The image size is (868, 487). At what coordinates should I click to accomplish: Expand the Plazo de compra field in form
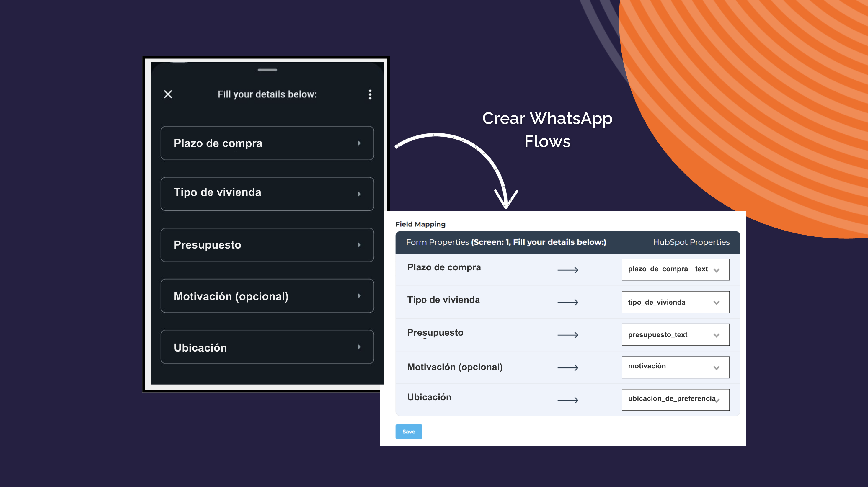pyautogui.click(x=267, y=143)
